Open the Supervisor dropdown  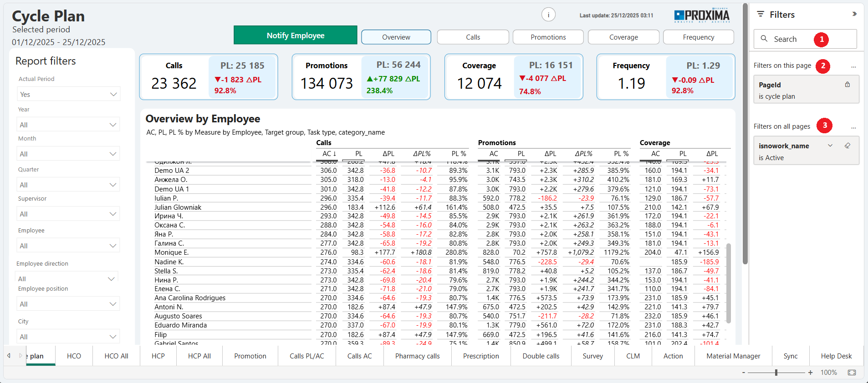click(x=68, y=214)
